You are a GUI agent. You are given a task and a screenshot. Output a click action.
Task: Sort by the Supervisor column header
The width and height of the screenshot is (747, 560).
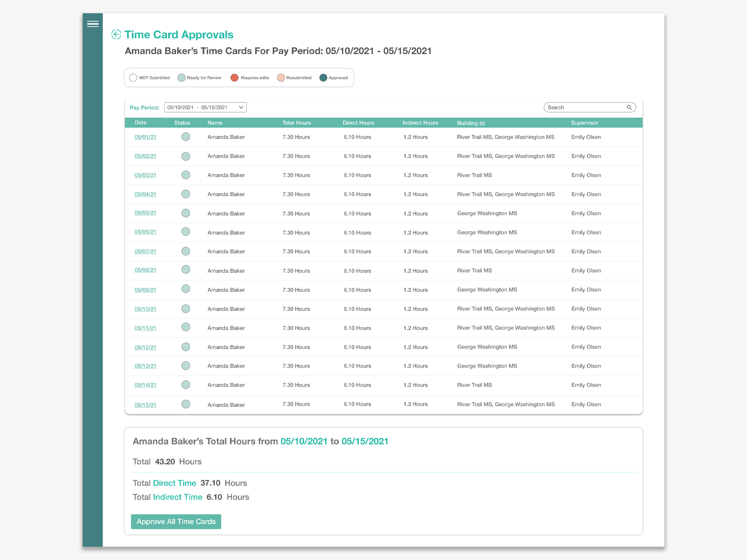click(x=584, y=123)
